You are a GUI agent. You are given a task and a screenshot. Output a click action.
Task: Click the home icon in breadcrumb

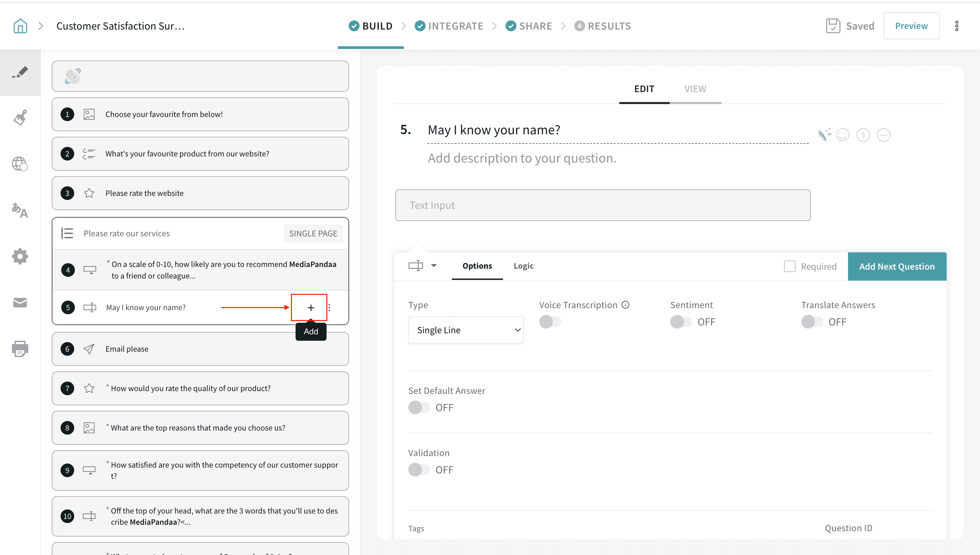click(20, 26)
